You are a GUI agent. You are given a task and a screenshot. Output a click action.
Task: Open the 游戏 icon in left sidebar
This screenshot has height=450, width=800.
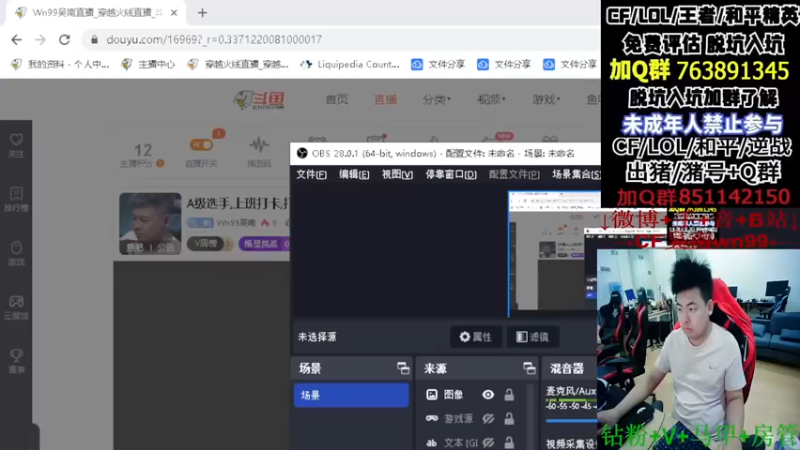(16, 253)
